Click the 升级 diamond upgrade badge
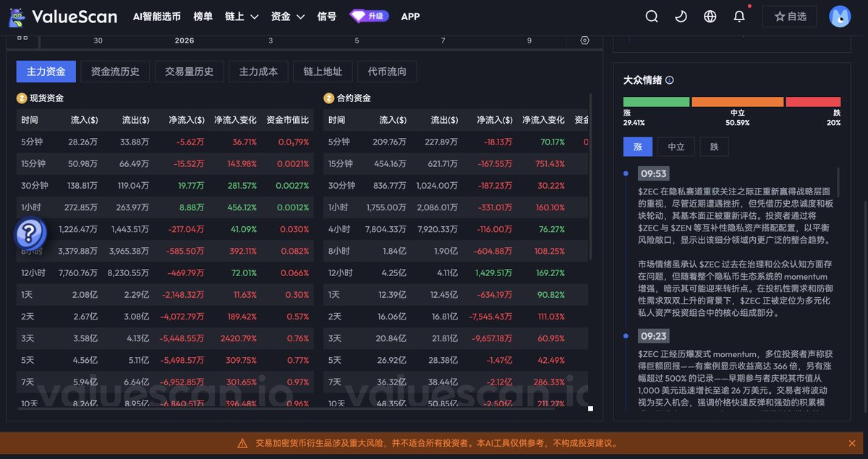Screen dimensions: 868x459 [x=369, y=16]
